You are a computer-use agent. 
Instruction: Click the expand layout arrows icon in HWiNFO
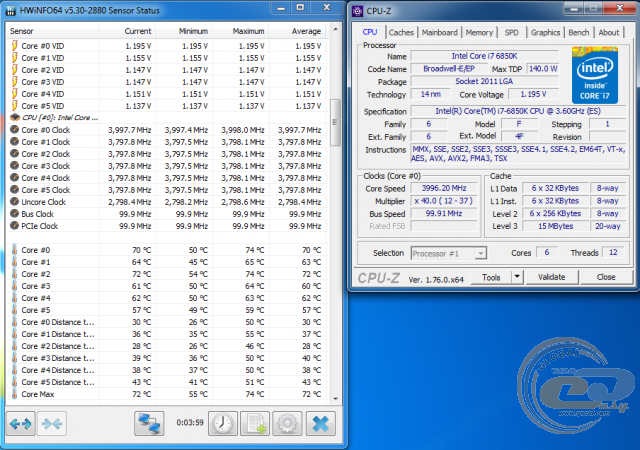(x=20, y=424)
